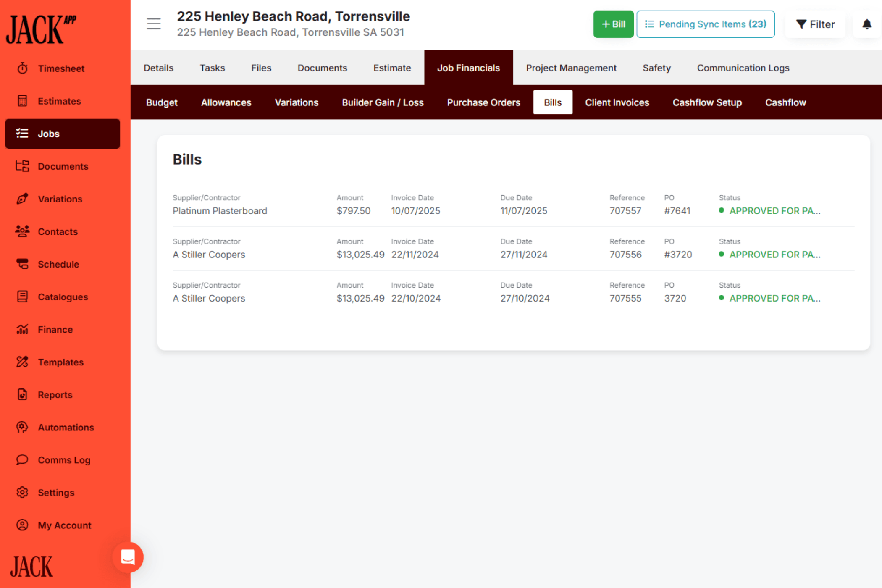Screen dimensions: 882x588
Task: Open Pending Sync Items list
Action: coord(706,24)
